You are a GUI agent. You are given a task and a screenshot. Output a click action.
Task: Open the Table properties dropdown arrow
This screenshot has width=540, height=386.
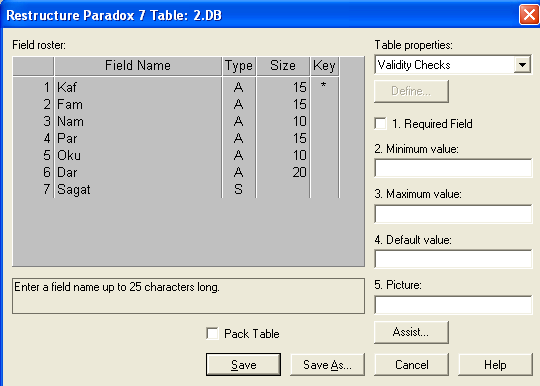point(522,65)
